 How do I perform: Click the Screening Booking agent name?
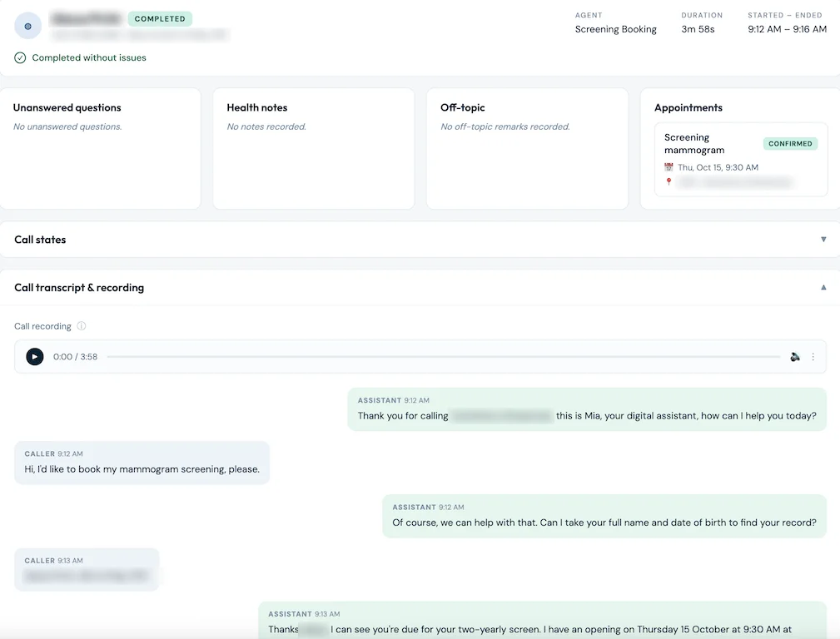[x=615, y=29]
